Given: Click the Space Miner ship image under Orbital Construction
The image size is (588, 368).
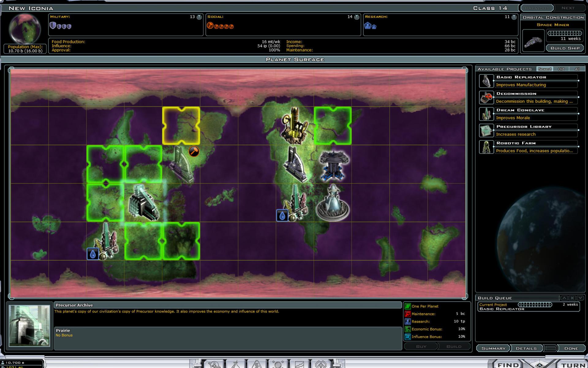Looking at the screenshot, I should pos(533,40).
